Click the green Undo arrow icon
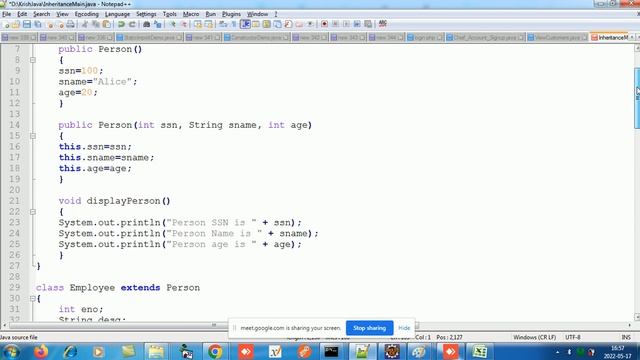The width and height of the screenshot is (640, 360). 121,24
